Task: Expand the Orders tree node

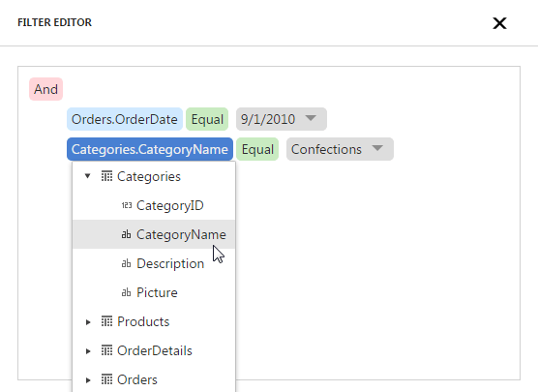Action: [88, 380]
